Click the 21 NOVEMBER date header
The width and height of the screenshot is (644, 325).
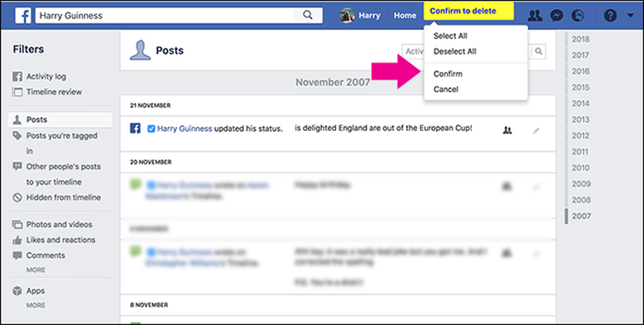[x=150, y=105]
